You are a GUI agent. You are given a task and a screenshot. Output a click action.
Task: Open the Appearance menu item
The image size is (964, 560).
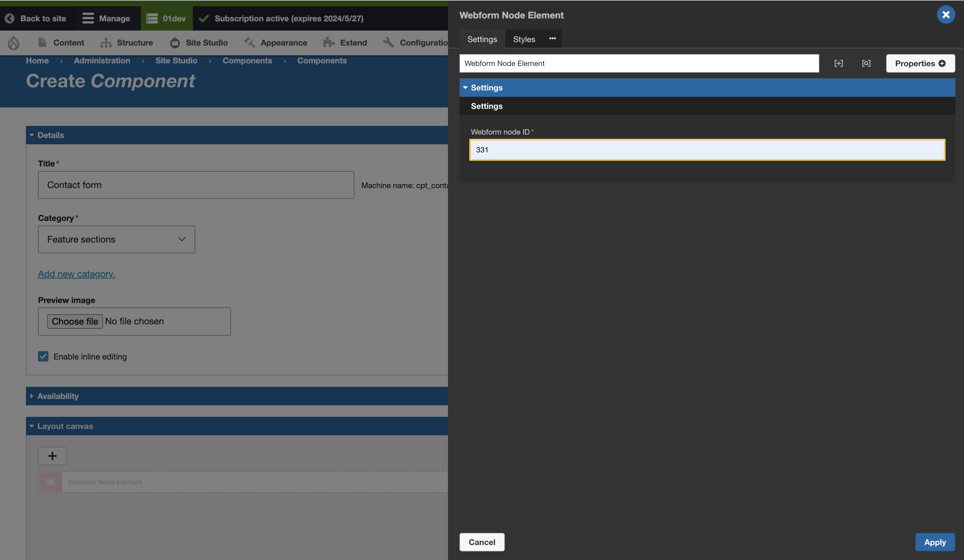276,42
